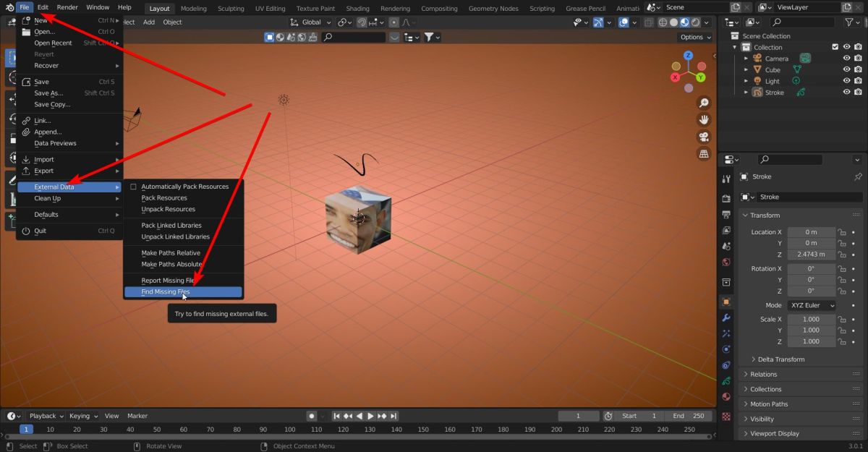Create a new scene copy icon
868x452 pixels.
point(735,7)
